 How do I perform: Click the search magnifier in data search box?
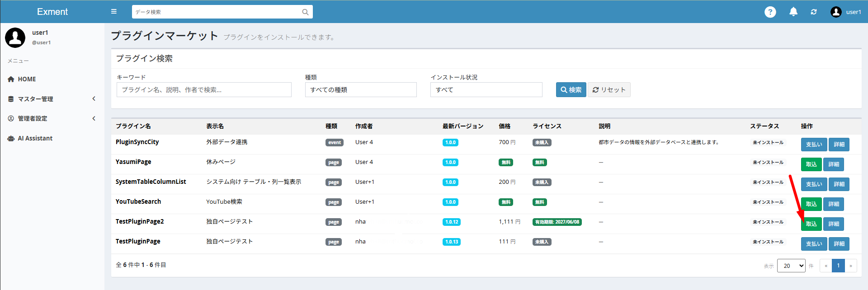coord(305,12)
